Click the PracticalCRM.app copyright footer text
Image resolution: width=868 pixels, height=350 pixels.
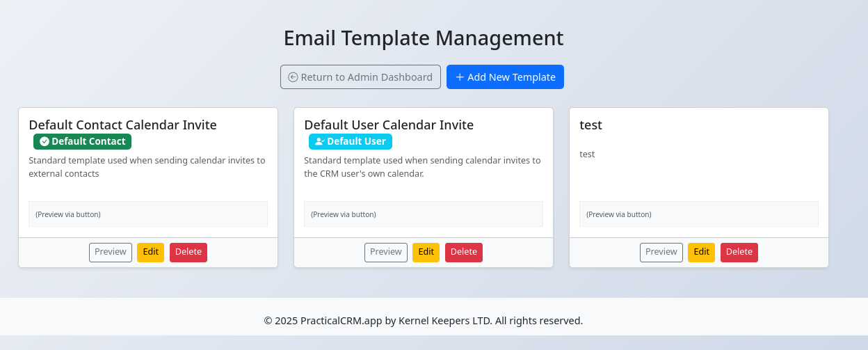[x=424, y=321]
